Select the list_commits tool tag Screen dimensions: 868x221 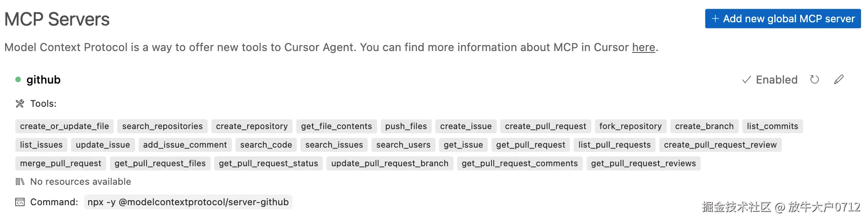(x=772, y=126)
